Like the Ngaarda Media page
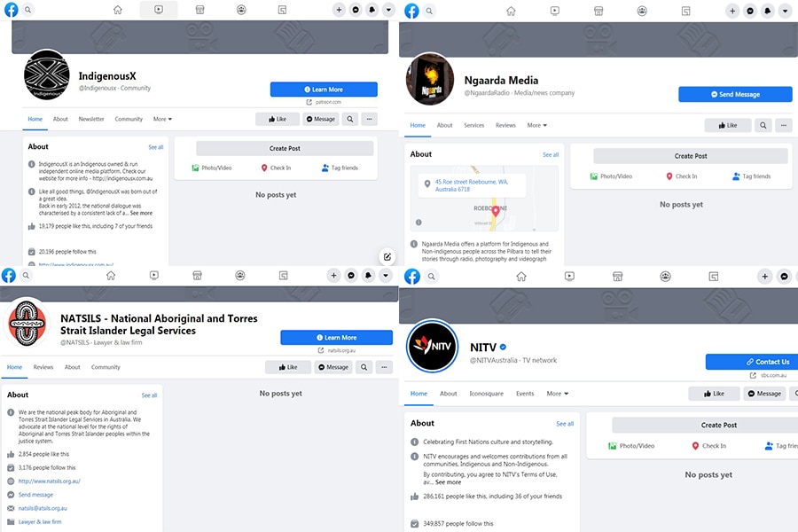This screenshot has height=532, width=798. 727,125
